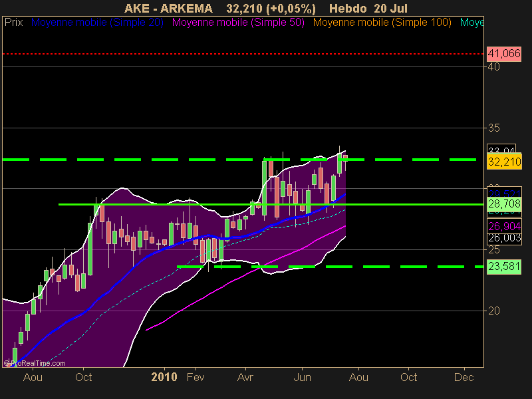Click the 'Prix' legend label
The image size is (532, 399).
[13, 23]
